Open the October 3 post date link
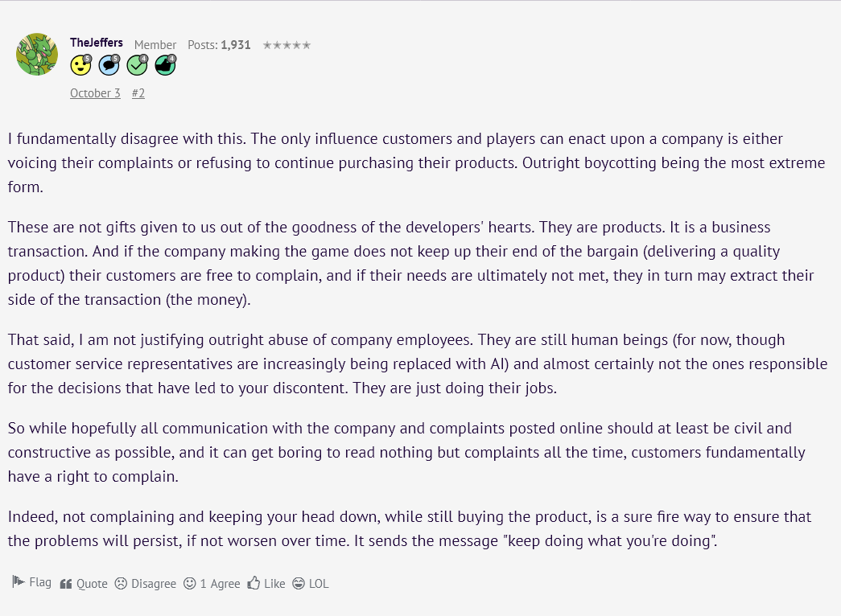 [95, 93]
